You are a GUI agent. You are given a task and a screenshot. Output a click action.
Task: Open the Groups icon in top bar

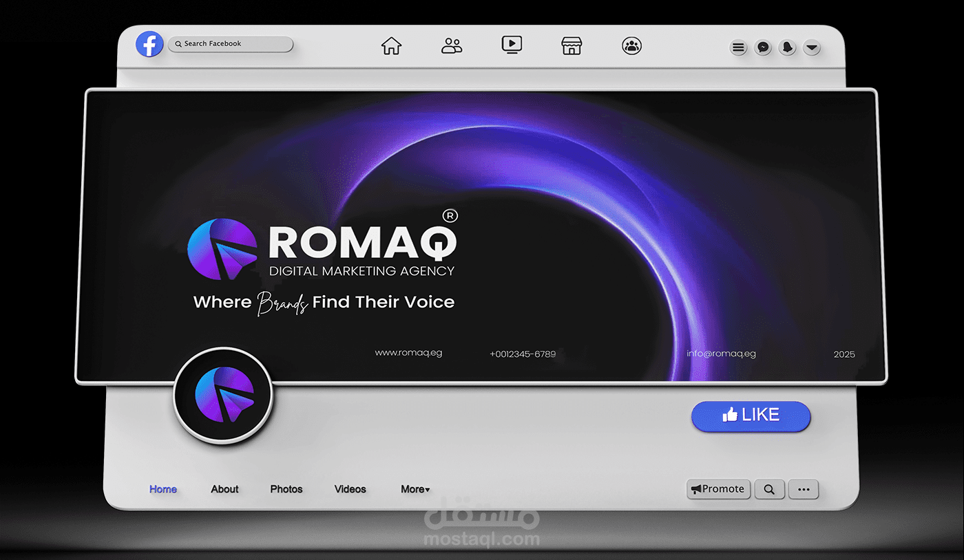631,46
